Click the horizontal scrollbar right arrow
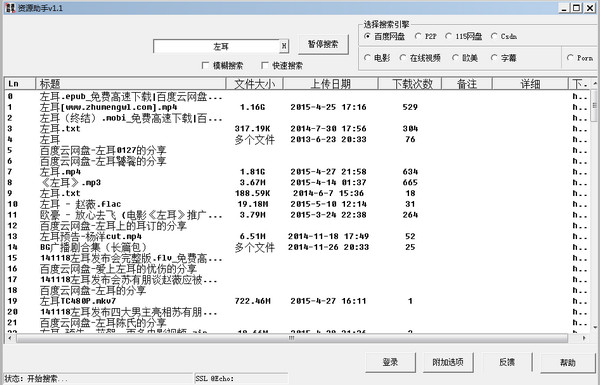This screenshot has height=385, width=600. pos(584,338)
